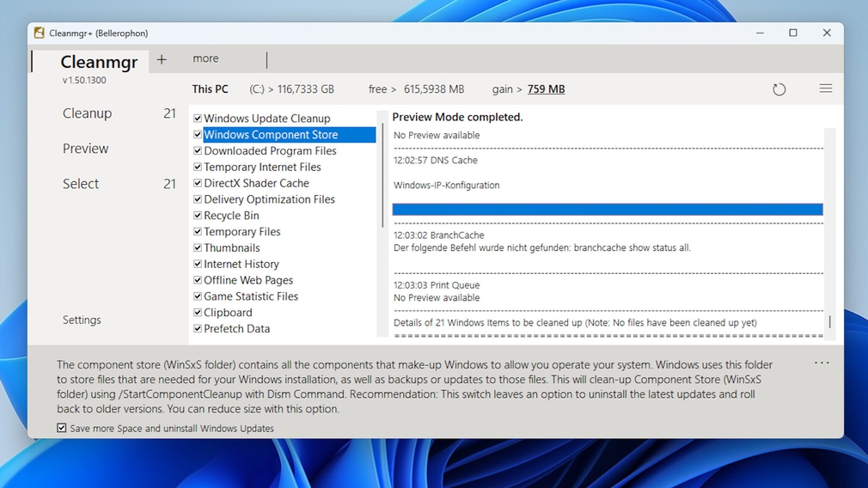Screen dimensions: 868x488
Task: Select the DirectX Shader Cache list item
Action: coord(256,183)
